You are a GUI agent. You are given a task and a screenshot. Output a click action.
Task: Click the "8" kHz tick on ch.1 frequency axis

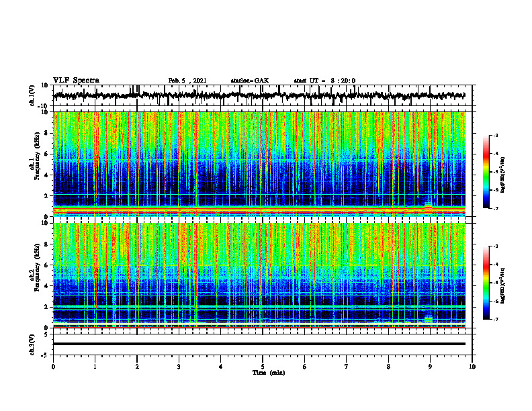[46, 133]
